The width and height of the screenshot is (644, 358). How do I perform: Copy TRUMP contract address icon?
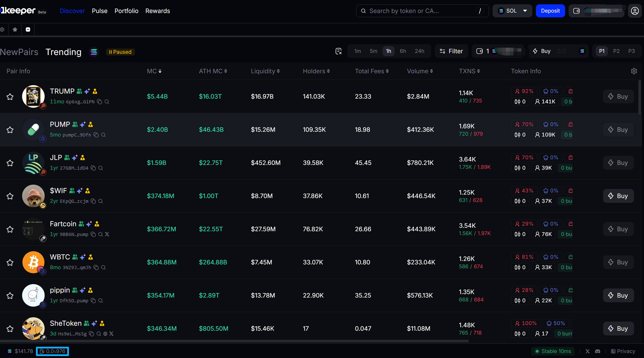[99, 102]
